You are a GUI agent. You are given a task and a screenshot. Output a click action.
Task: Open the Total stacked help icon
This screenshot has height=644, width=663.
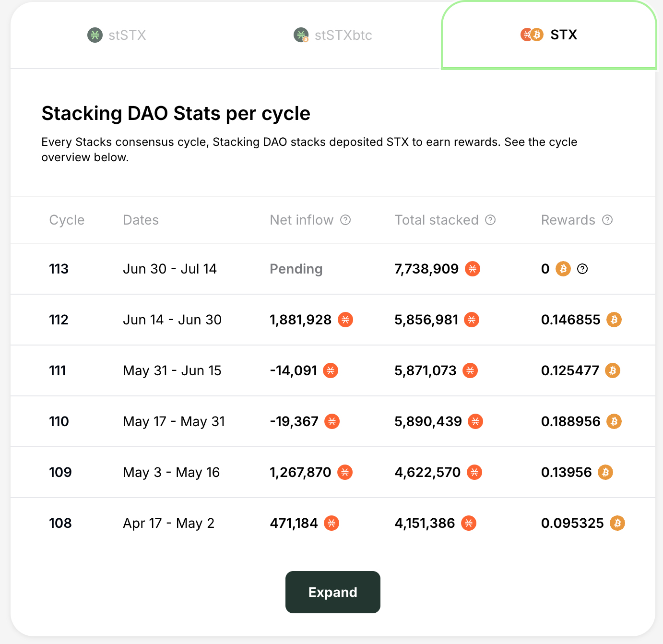(490, 220)
